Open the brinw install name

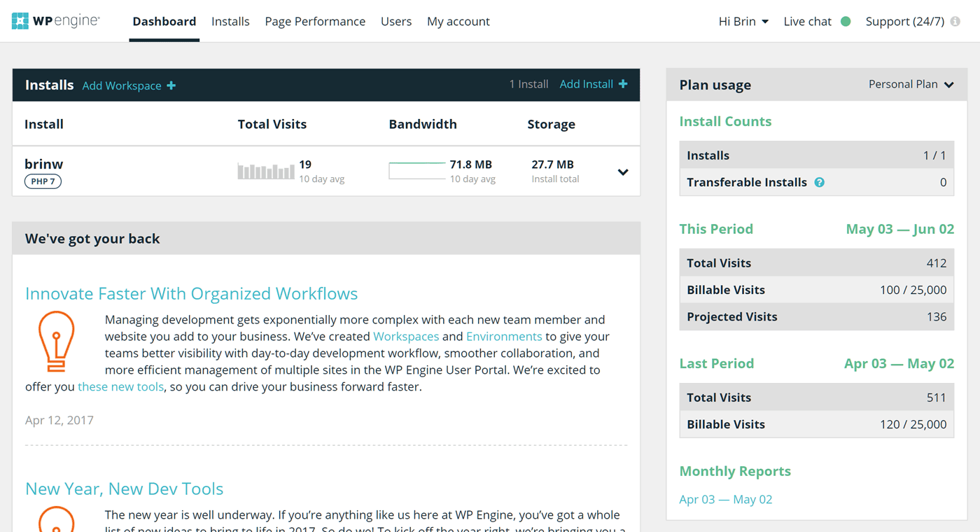click(43, 164)
